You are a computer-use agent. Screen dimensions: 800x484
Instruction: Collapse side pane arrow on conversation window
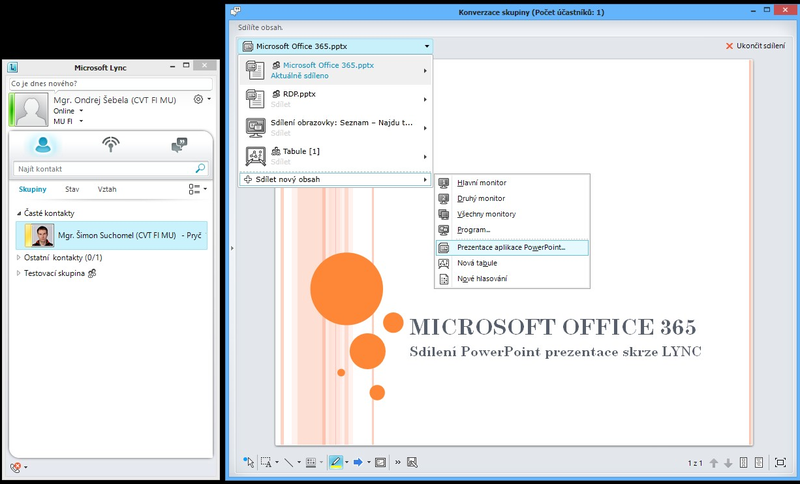(x=232, y=248)
